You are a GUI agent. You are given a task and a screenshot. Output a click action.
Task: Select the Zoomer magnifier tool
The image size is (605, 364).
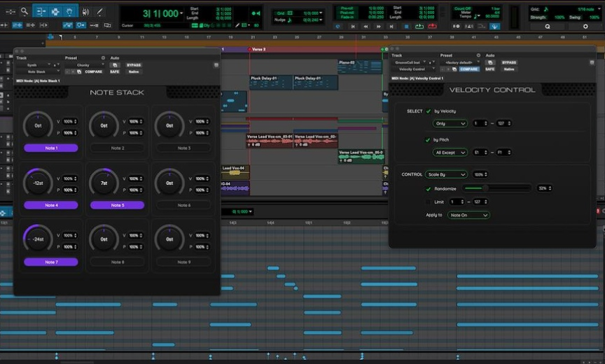click(24, 11)
